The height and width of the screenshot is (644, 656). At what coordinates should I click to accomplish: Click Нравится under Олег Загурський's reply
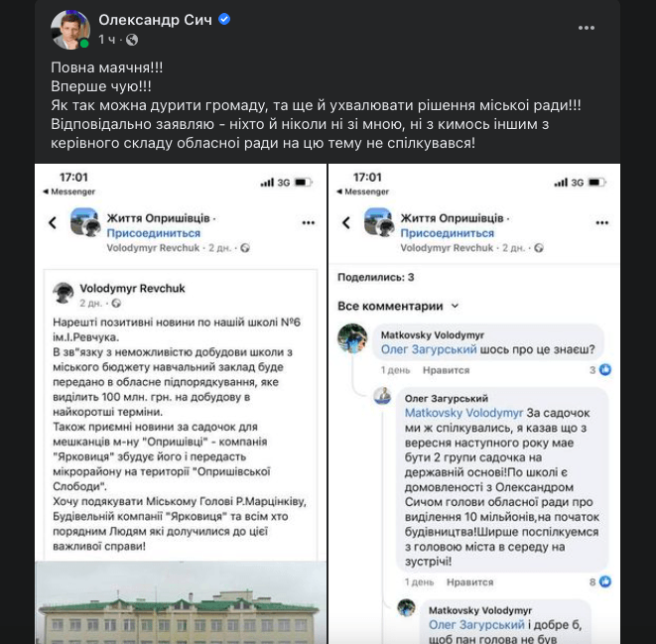[x=469, y=582]
